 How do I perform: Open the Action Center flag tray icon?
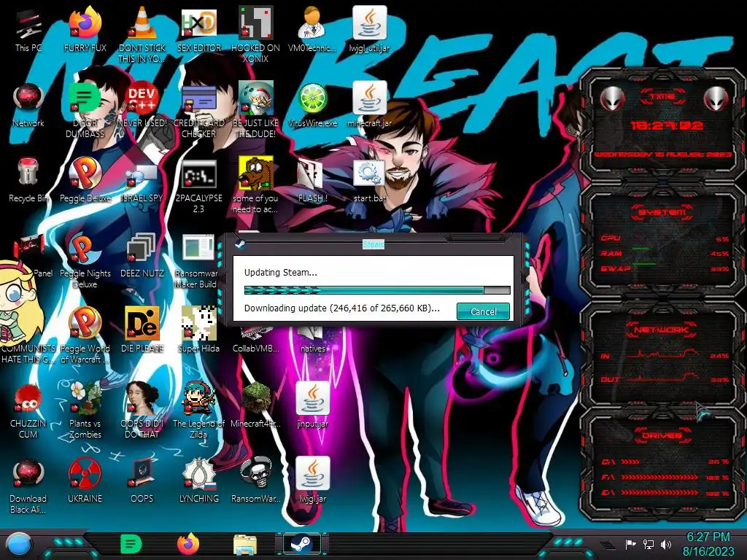coord(630,544)
